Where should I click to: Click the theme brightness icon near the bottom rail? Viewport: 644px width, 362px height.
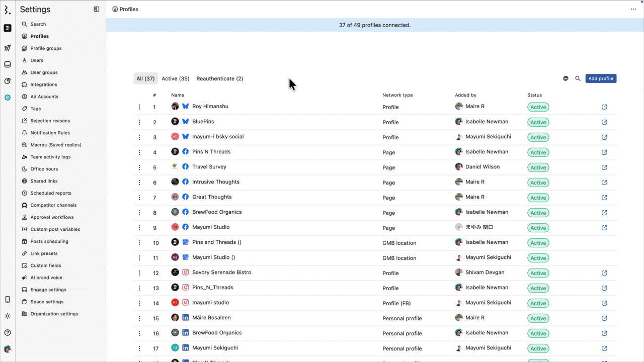[x=7, y=316]
